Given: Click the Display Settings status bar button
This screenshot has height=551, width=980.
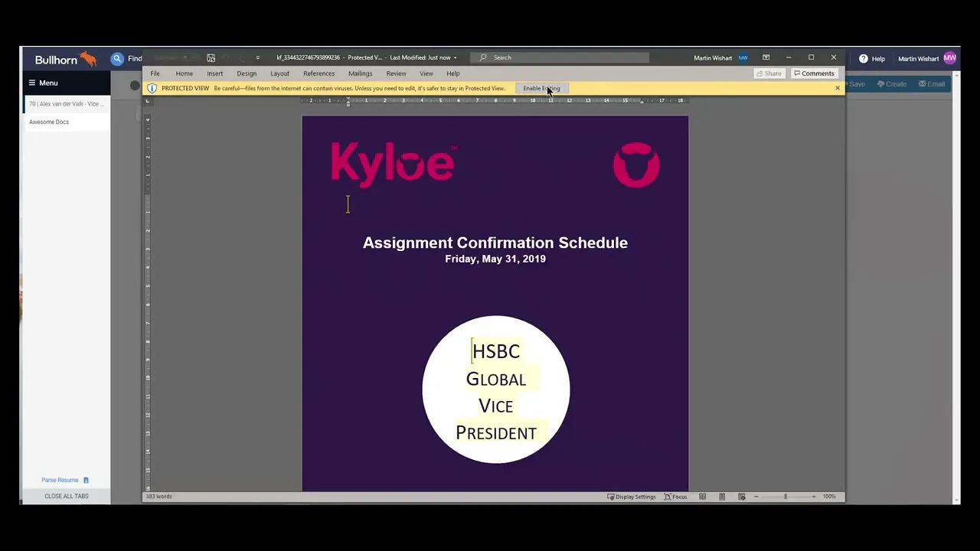Looking at the screenshot, I should [632, 497].
